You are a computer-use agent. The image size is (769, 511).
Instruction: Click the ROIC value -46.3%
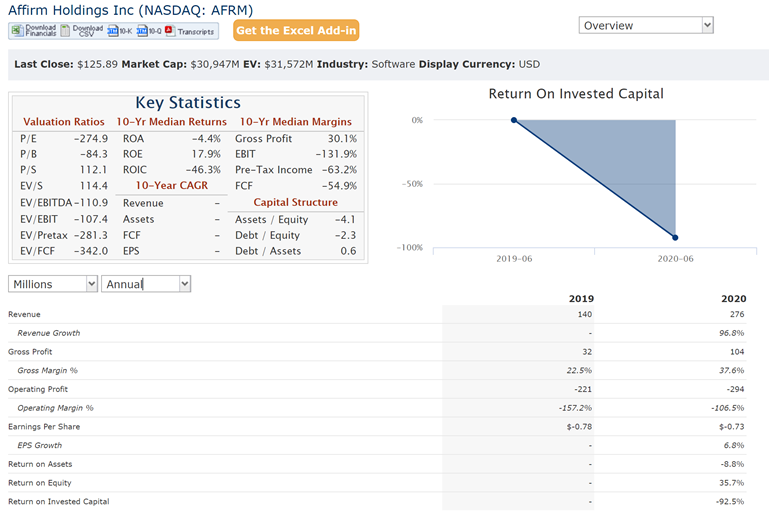tap(203, 170)
